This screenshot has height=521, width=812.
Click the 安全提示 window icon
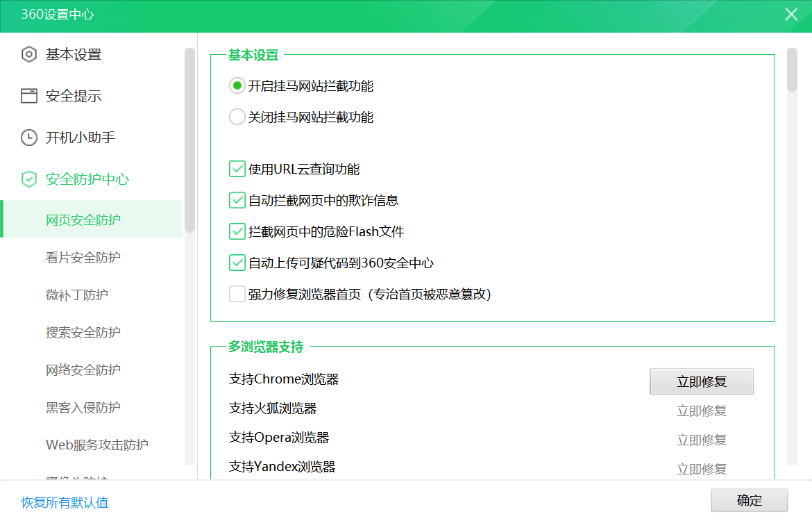[28, 96]
